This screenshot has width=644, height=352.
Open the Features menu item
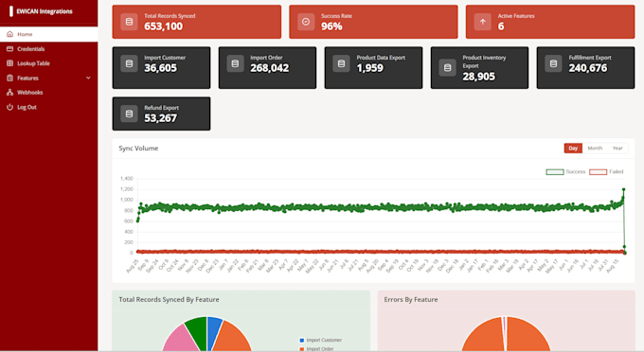coord(49,78)
